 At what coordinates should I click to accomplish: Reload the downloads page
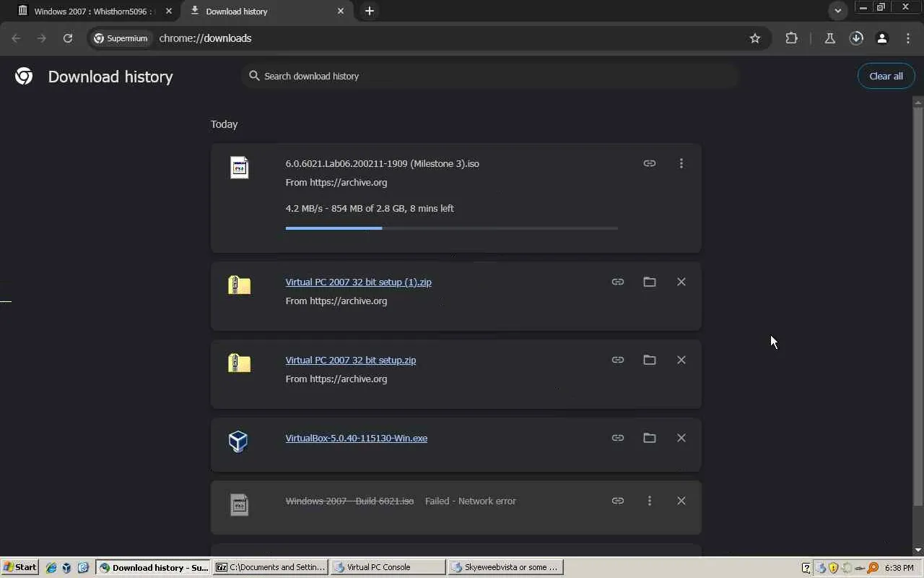coord(68,38)
